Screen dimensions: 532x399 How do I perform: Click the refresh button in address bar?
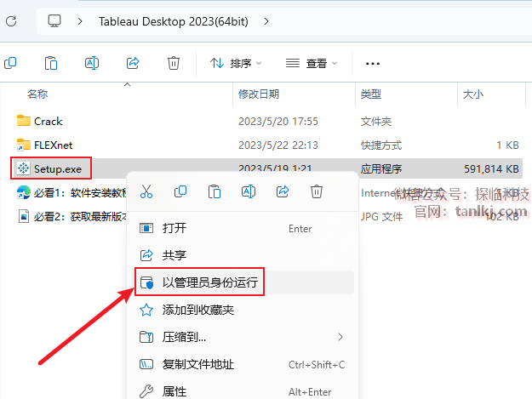click(11, 21)
